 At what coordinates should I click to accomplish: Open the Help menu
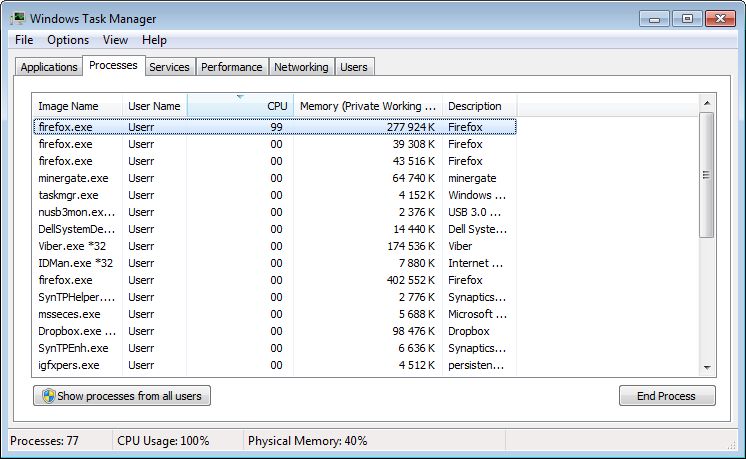154,40
